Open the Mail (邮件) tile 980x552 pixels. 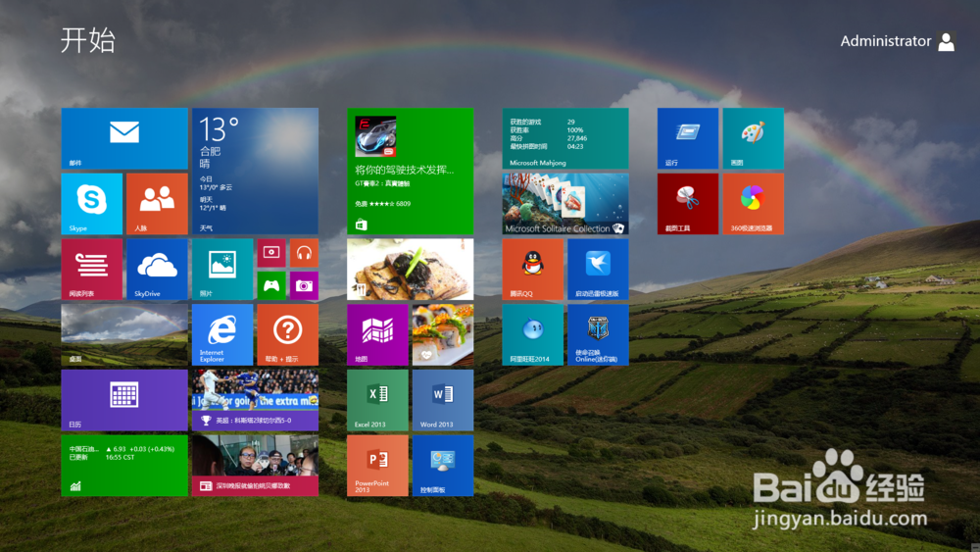[124, 138]
